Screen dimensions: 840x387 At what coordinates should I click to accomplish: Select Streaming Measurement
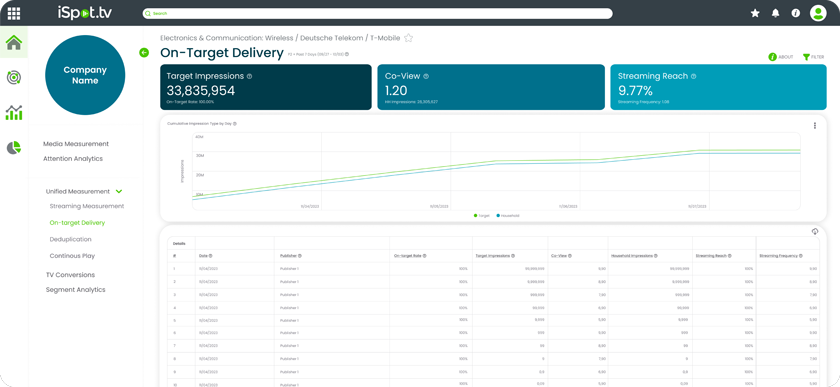tap(87, 206)
